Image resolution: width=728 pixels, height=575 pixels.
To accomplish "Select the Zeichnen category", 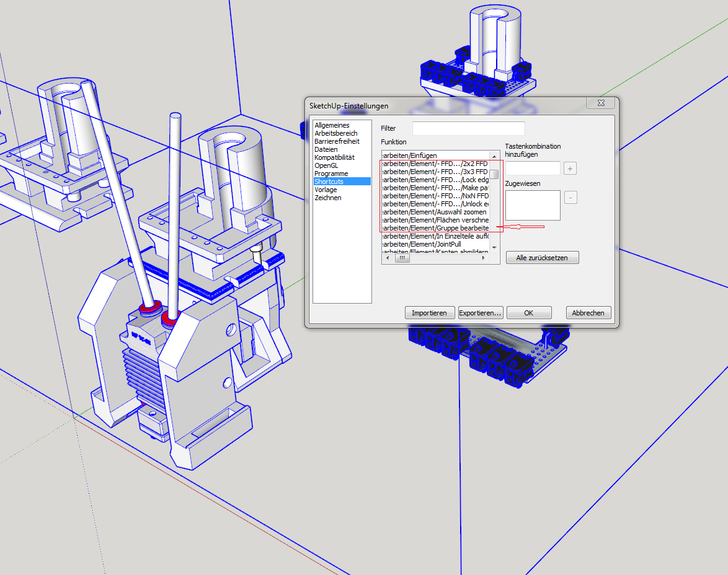I will 327,198.
